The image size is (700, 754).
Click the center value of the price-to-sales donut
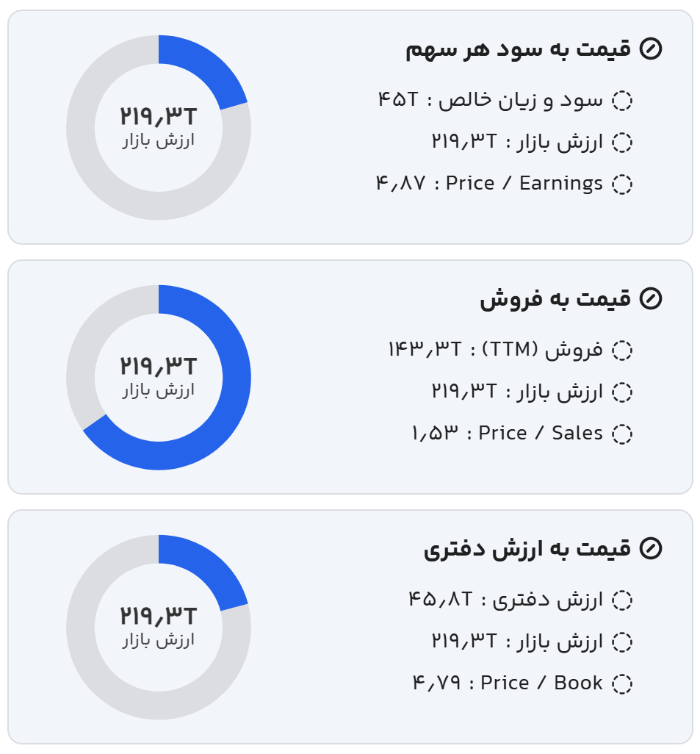159,366
